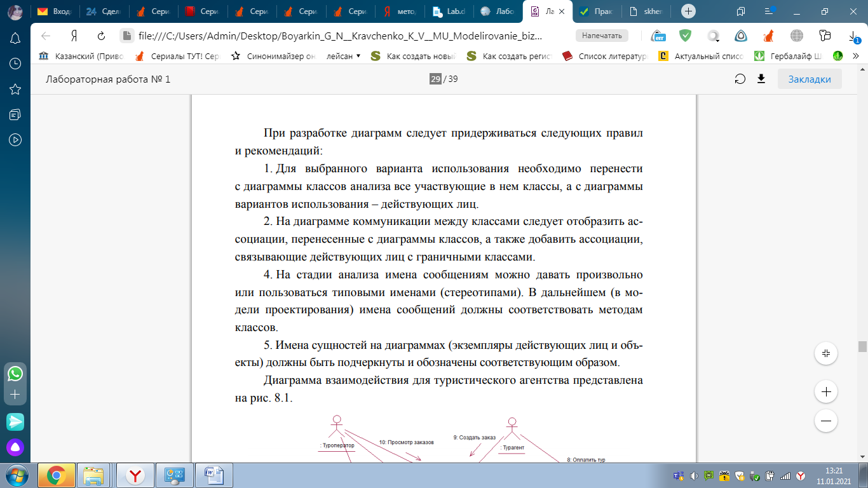Open Yandex home page button
Image resolution: width=868 pixels, height=488 pixels.
point(74,36)
